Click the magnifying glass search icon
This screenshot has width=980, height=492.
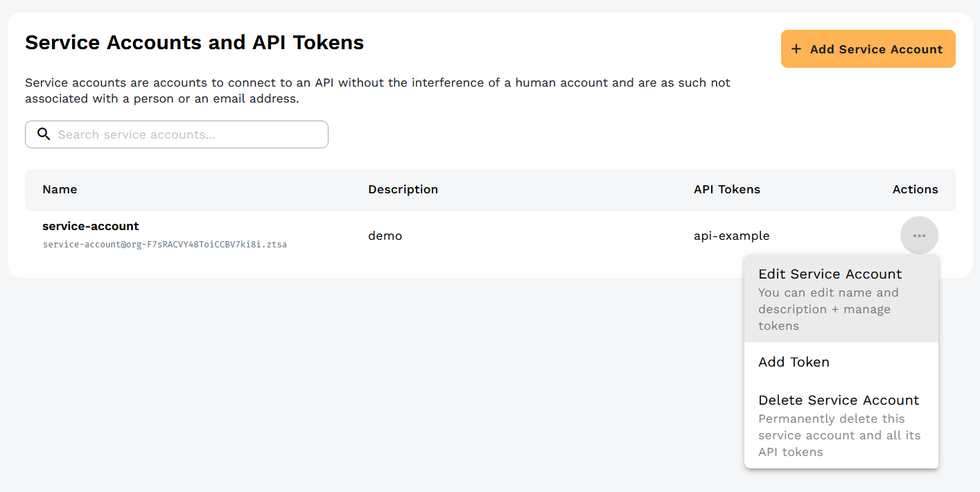pos(44,134)
